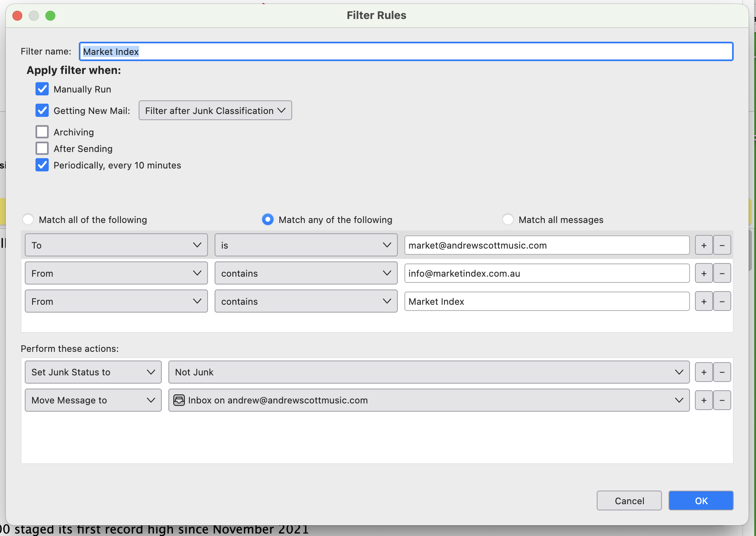Click the OK button to save filter
This screenshot has height=536, width=756.
tap(701, 500)
